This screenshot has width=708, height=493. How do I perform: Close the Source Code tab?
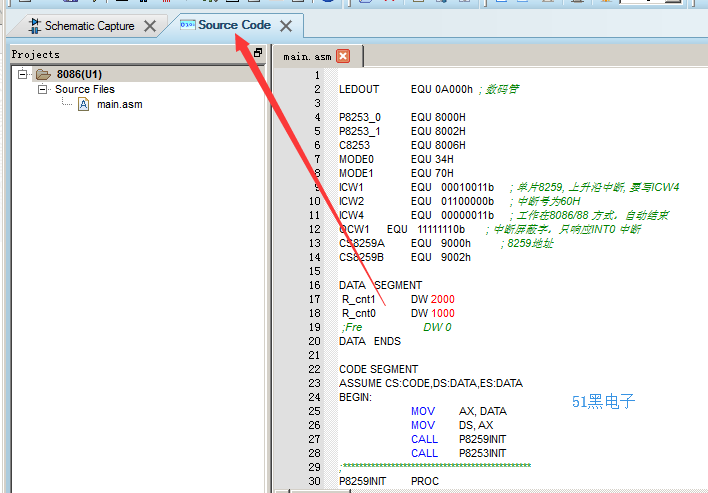click(x=286, y=26)
